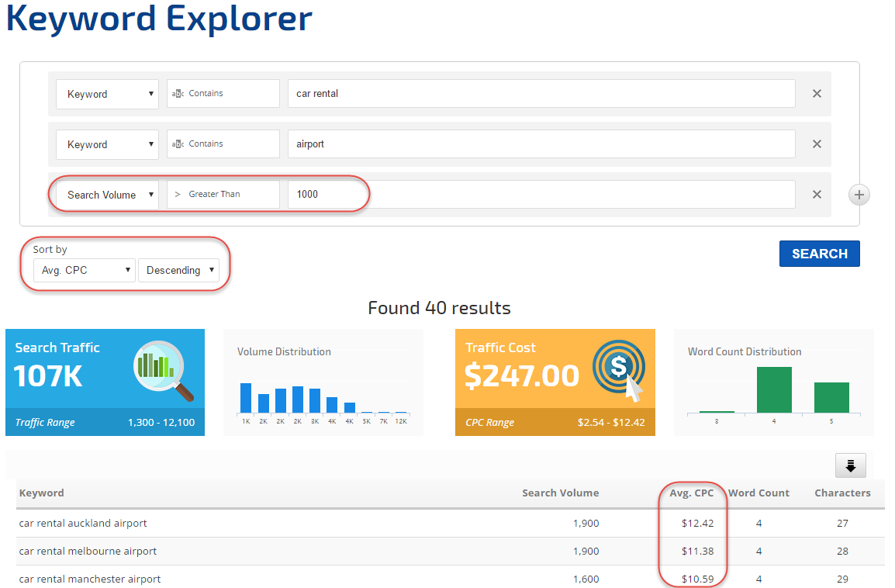Click the download results arrow icon
Screen dimensions: 895x588
tap(850, 465)
